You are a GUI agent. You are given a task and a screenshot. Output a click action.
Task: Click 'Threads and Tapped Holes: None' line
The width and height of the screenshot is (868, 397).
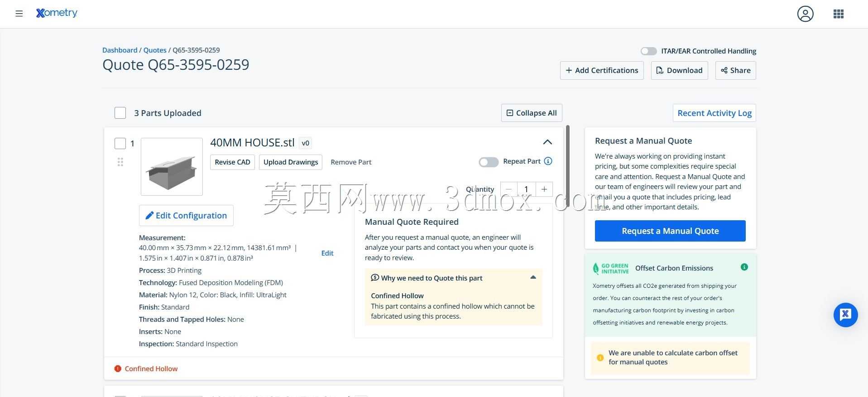[192, 320]
